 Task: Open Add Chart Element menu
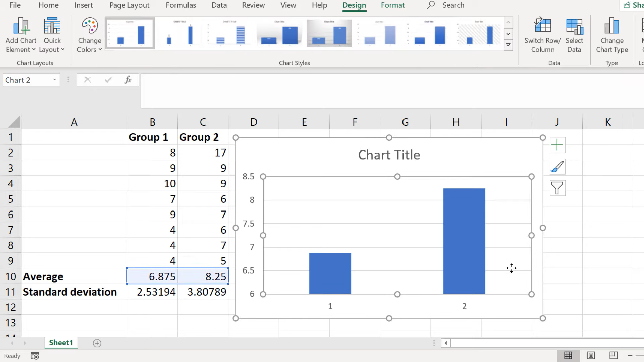coord(21,35)
